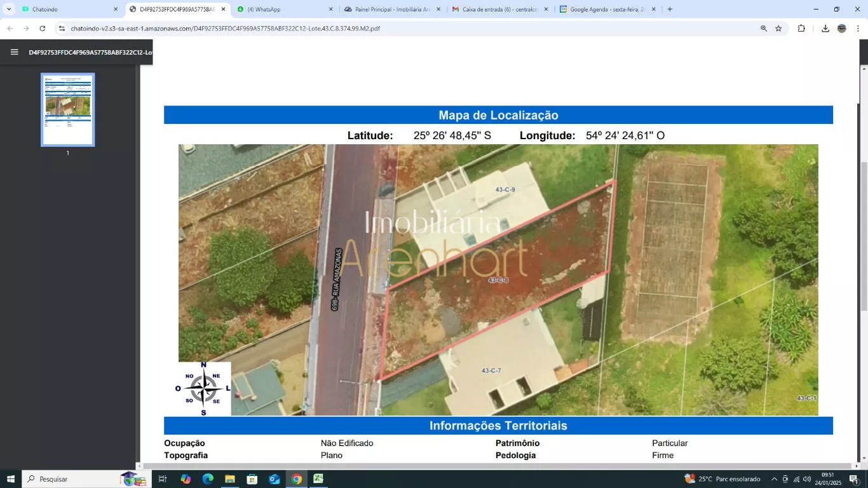Click the compass rose on the map
This screenshot has width=868, height=488.
(x=203, y=388)
